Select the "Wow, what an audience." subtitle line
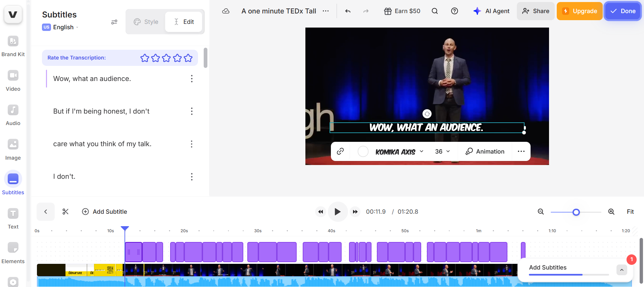The height and width of the screenshot is (287, 644). point(92,79)
